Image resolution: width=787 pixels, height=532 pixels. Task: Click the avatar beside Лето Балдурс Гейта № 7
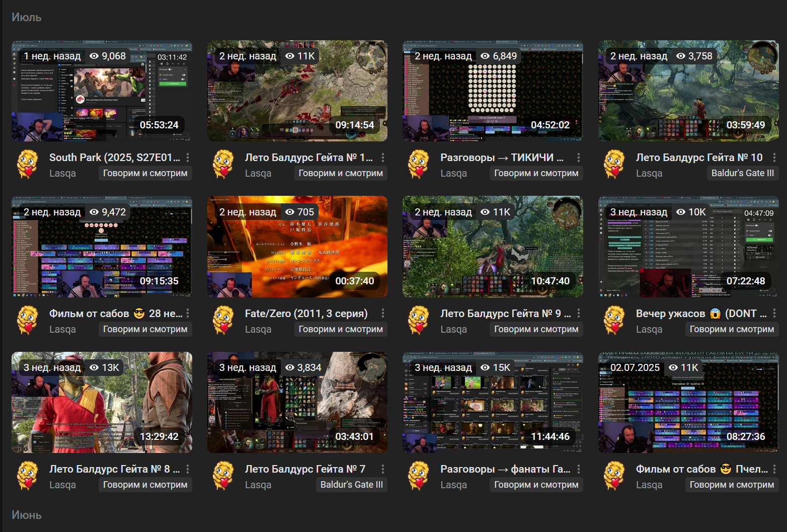[223, 476]
